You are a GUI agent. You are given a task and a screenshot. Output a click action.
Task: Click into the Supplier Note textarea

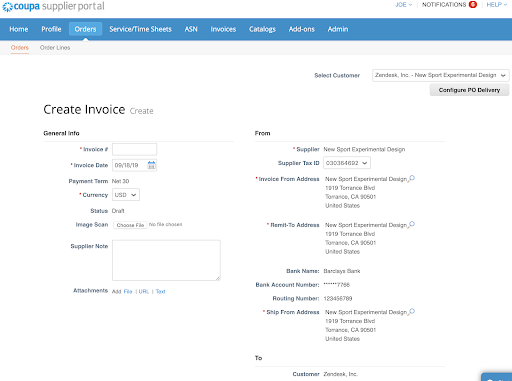[166, 260]
